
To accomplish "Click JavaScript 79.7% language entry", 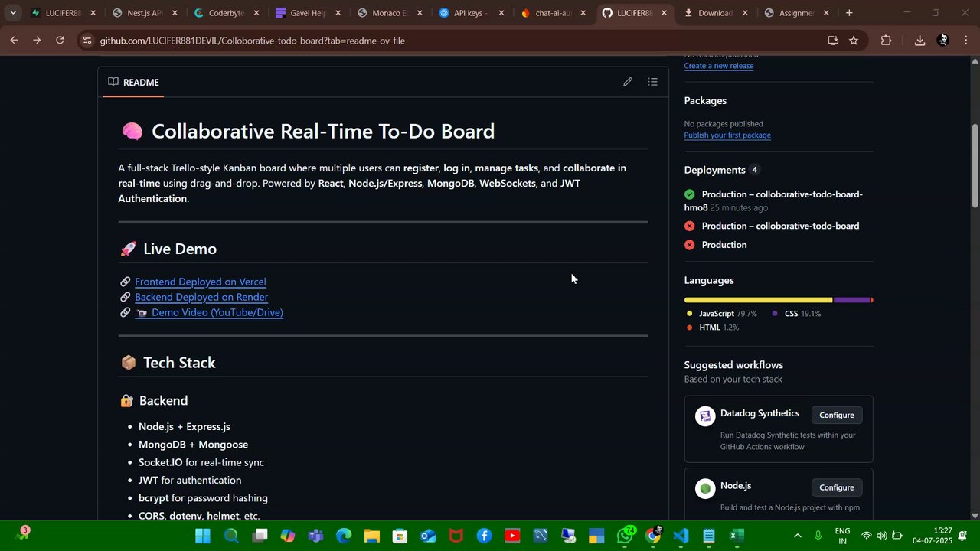I will [721, 314].
